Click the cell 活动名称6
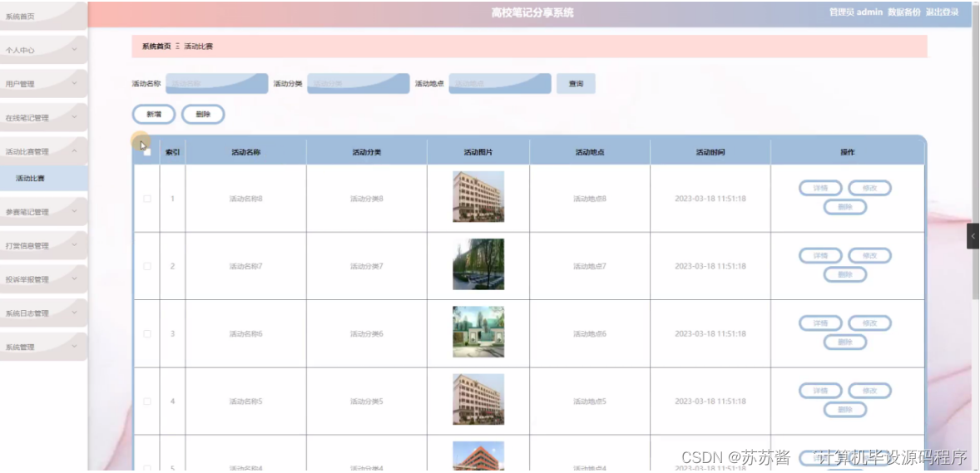This screenshot has height=473, width=980. [x=245, y=333]
